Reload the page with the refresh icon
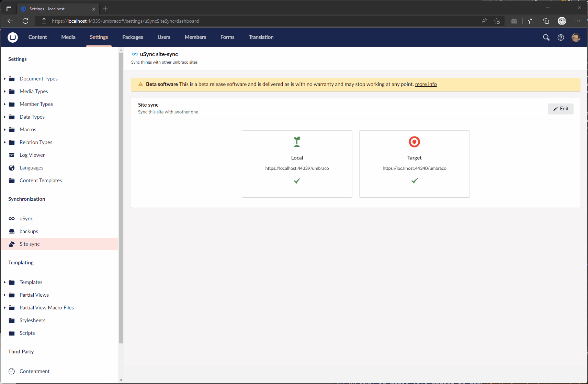The width and height of the screenshot is (588, 384). pos(25,21)
